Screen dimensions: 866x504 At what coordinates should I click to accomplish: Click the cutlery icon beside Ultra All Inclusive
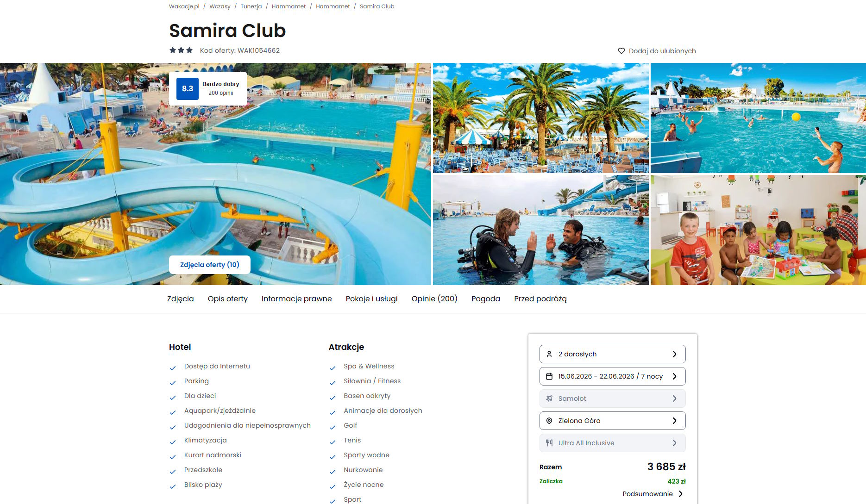[549, 443]
